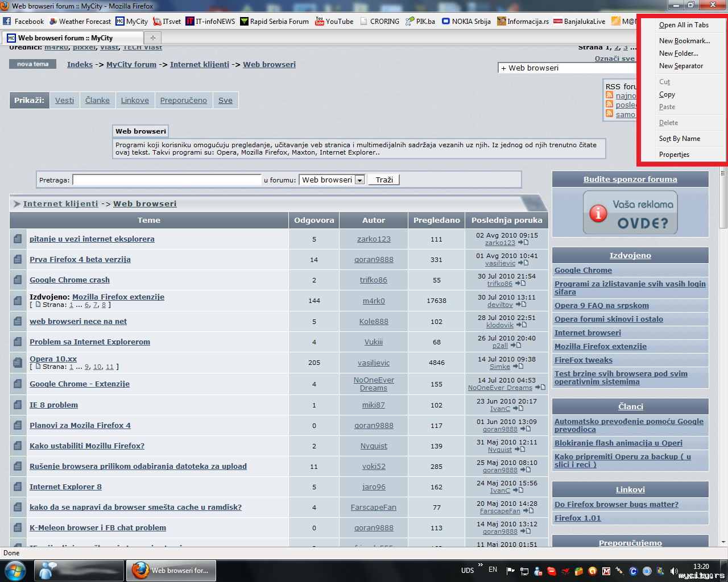Focus the 'Pretraga' search input field

(167, 180)
